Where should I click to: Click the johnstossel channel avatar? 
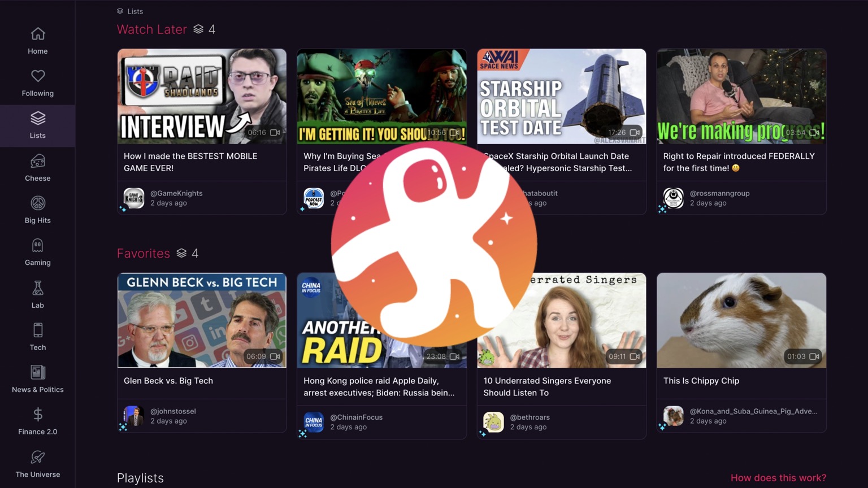(x=134, y=416)
